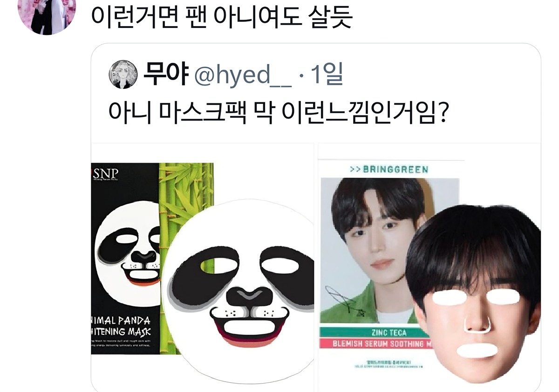
Task: Open the 1일 timestamp link
Action: 327,74
